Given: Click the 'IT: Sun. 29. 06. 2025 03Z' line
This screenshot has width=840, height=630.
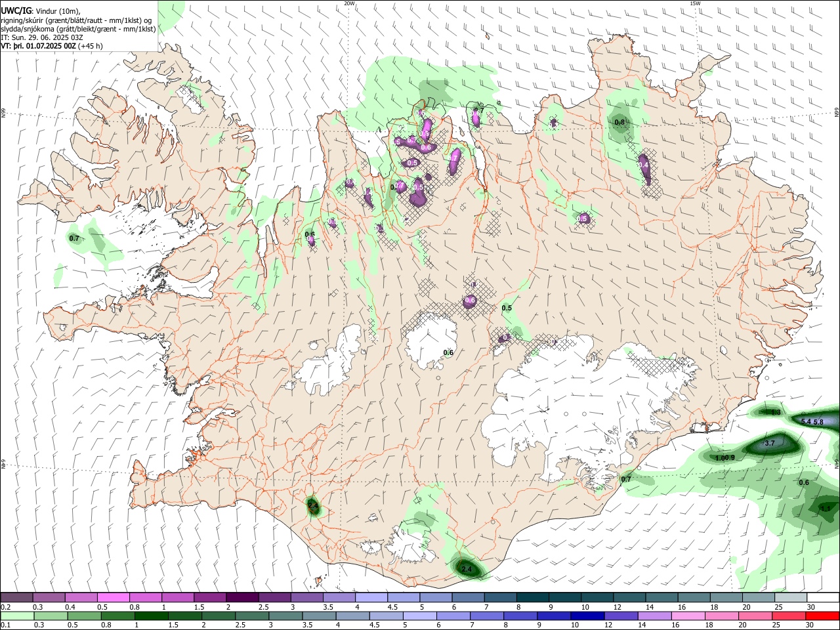Looking at the screenshot, I should click(x=42, y=37).
